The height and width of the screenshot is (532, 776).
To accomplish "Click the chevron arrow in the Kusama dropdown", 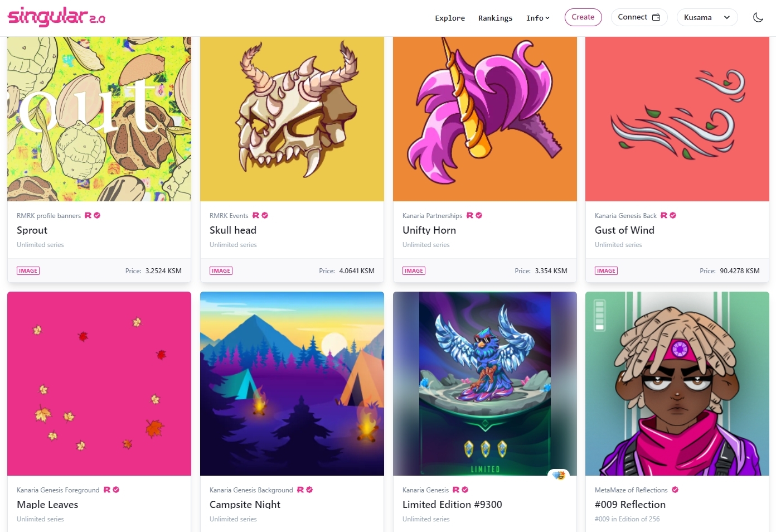I will 727,17.
